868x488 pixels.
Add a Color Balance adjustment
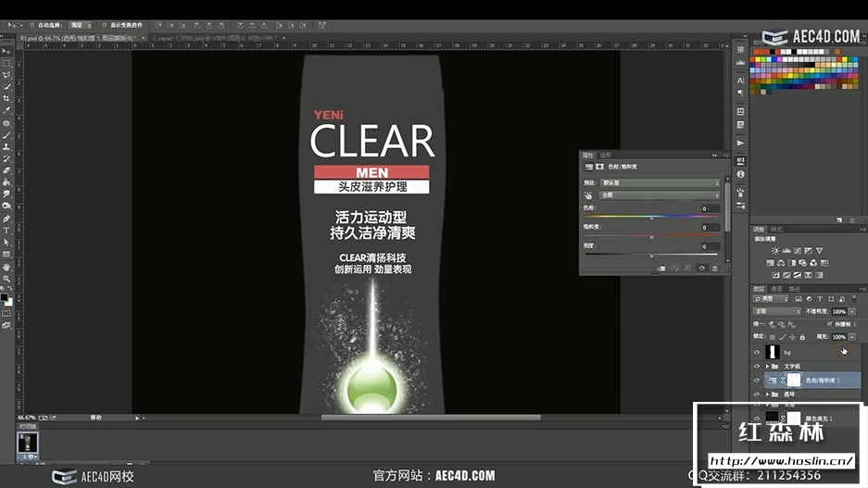click(781, 263)
